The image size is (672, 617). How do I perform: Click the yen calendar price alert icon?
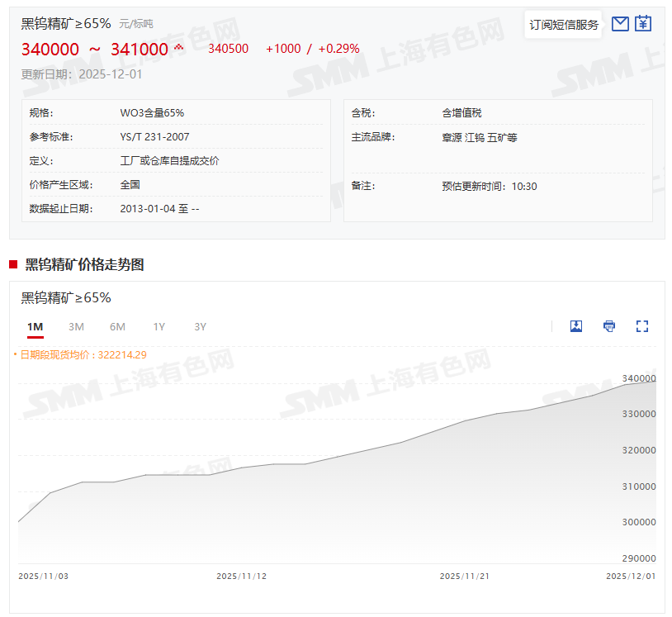click(x=643, y=24)
